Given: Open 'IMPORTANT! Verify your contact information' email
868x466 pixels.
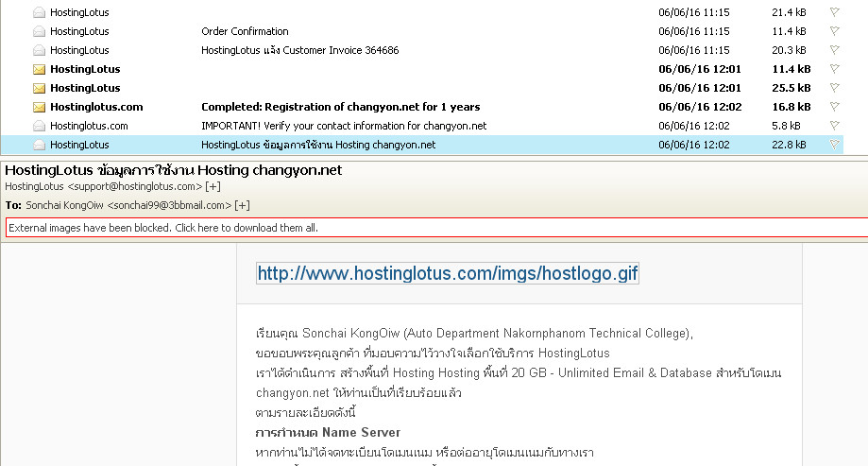Looking at the screenshot, I should click(344, 126).
